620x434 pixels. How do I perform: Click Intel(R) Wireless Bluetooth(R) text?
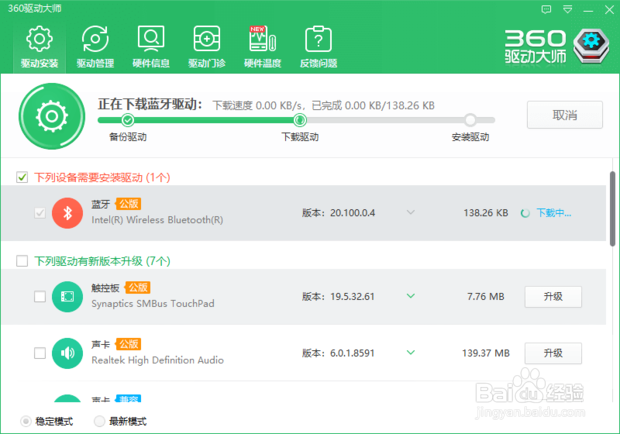pos(157,220)
